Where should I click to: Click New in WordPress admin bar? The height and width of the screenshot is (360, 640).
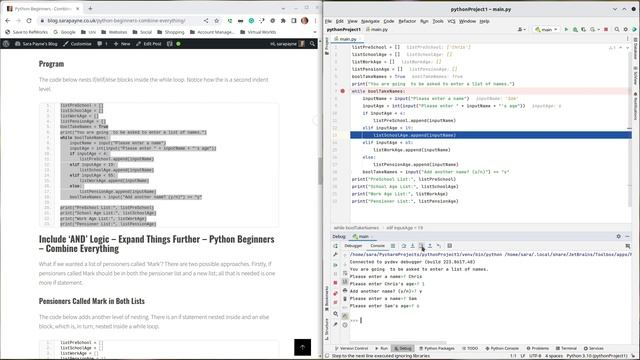(x=122, y=44)
